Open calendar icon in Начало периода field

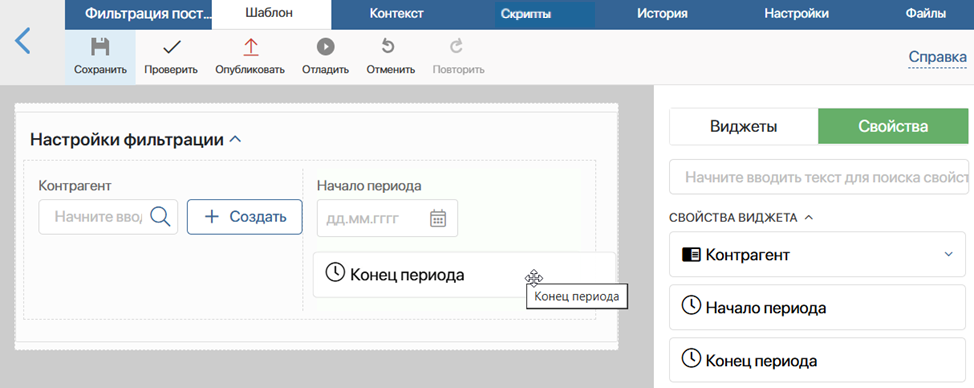[439, 218]
